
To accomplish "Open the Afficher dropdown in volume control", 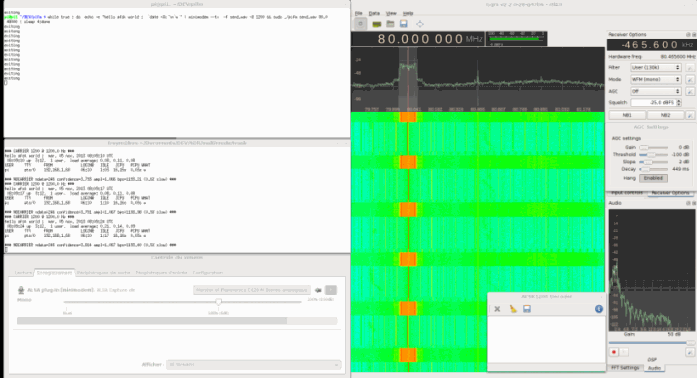I will (x=253, y=364).
